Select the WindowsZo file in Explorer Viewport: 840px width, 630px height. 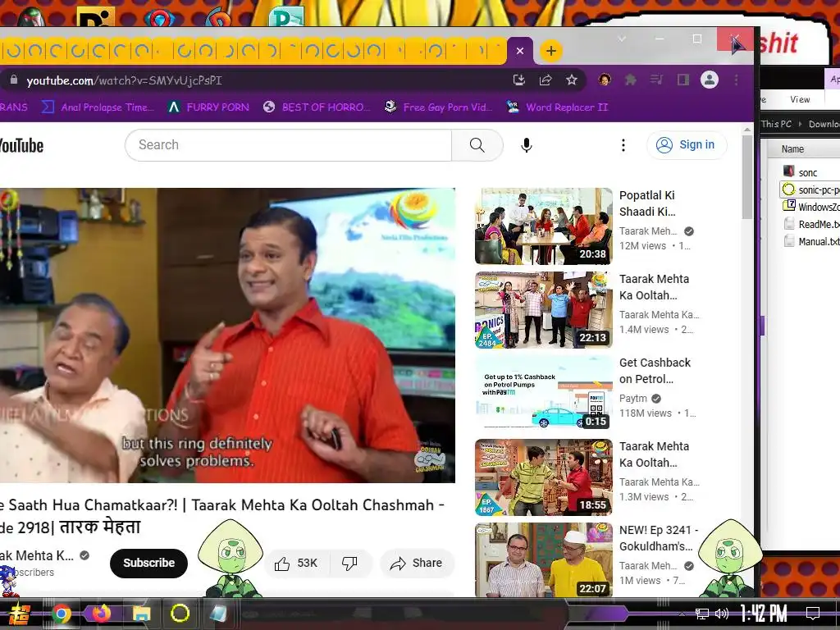pyautogui.click(x=811, y=207)
